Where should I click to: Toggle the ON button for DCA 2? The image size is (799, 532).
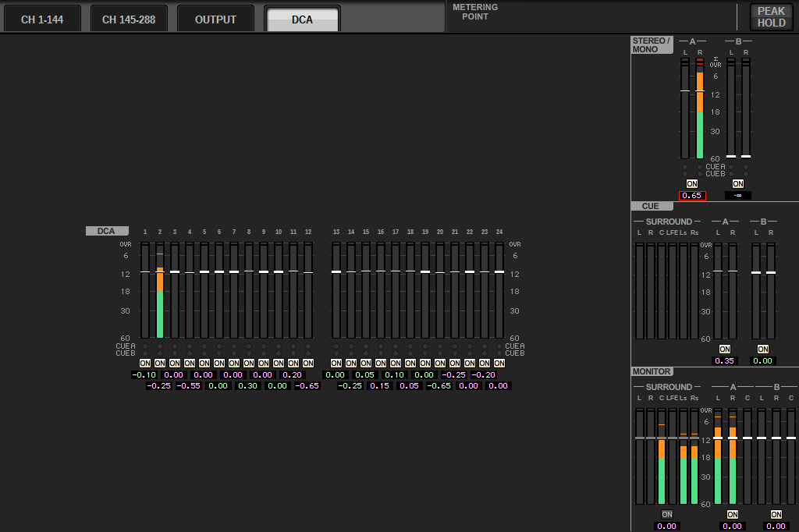[160, 363]
